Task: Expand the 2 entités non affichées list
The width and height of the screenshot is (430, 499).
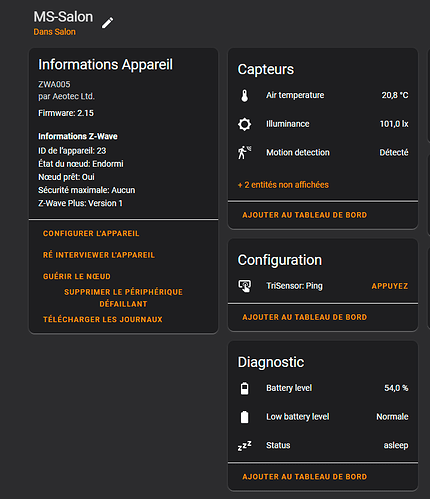Action: coord(283,185)
